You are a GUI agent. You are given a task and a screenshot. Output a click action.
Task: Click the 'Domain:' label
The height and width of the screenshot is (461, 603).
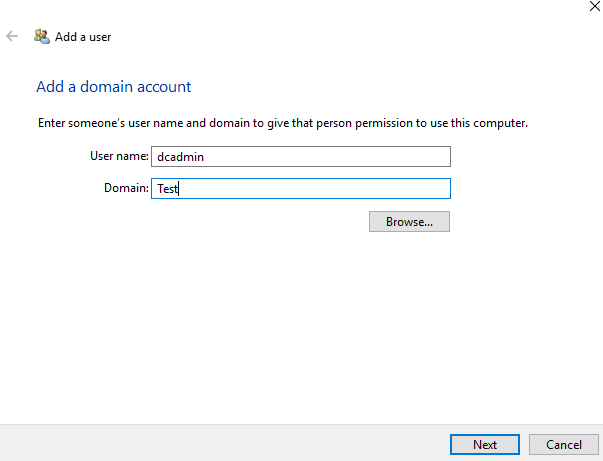coord(126,189)
